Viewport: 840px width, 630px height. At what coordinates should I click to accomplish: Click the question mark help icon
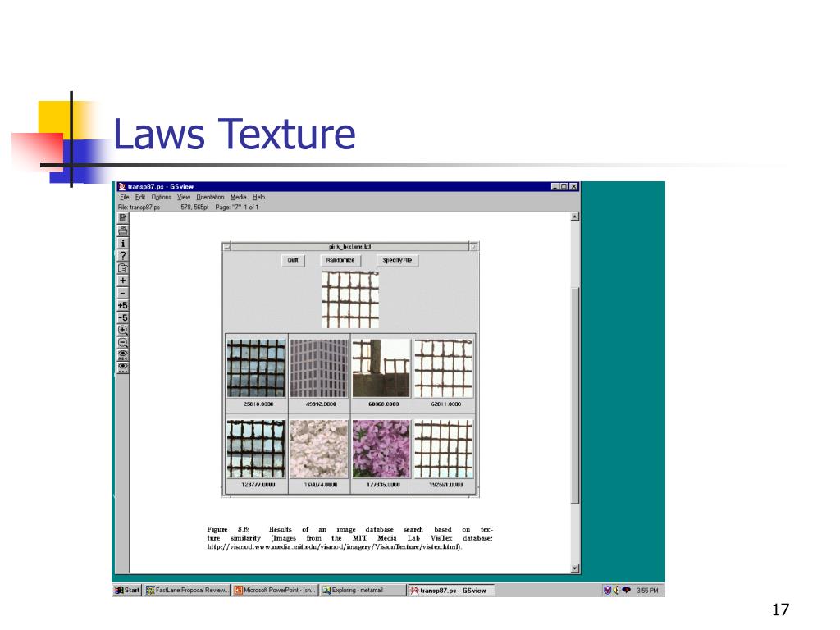tap(123, 256)
